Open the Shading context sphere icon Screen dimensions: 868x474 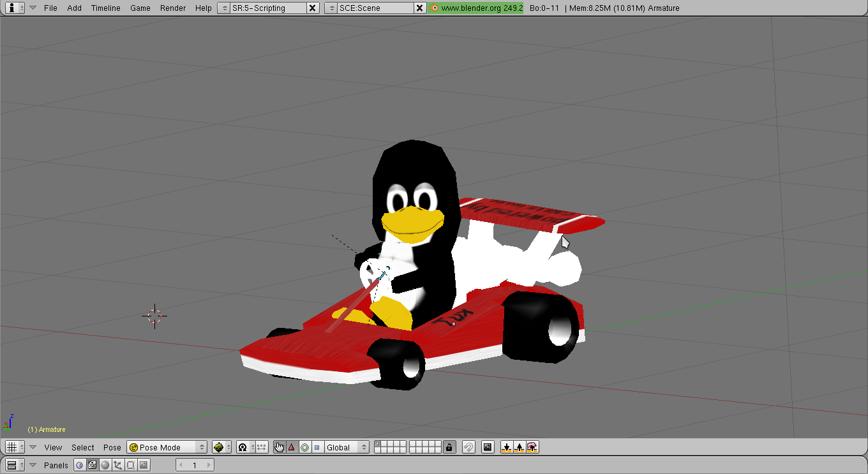(x=105, y=465)
